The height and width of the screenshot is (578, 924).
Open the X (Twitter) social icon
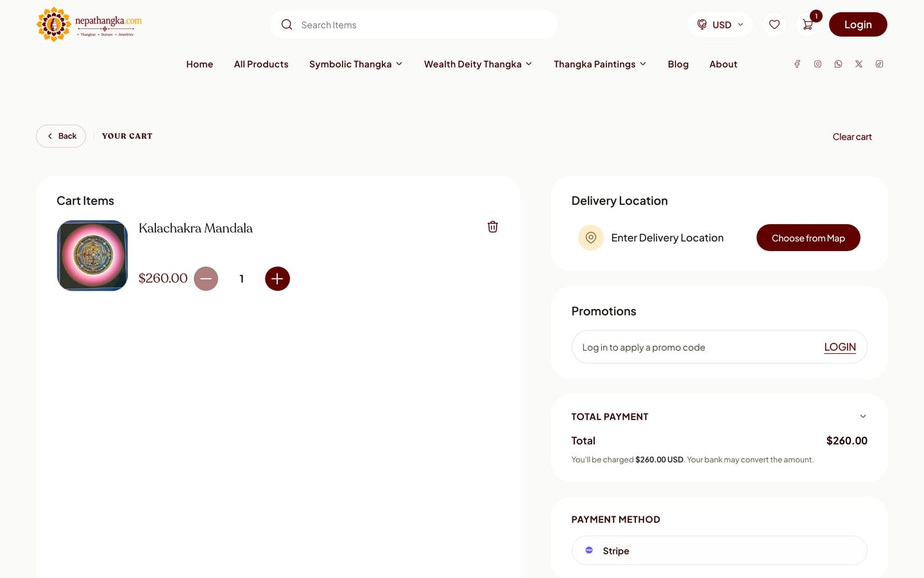click(x=859, y=64)
